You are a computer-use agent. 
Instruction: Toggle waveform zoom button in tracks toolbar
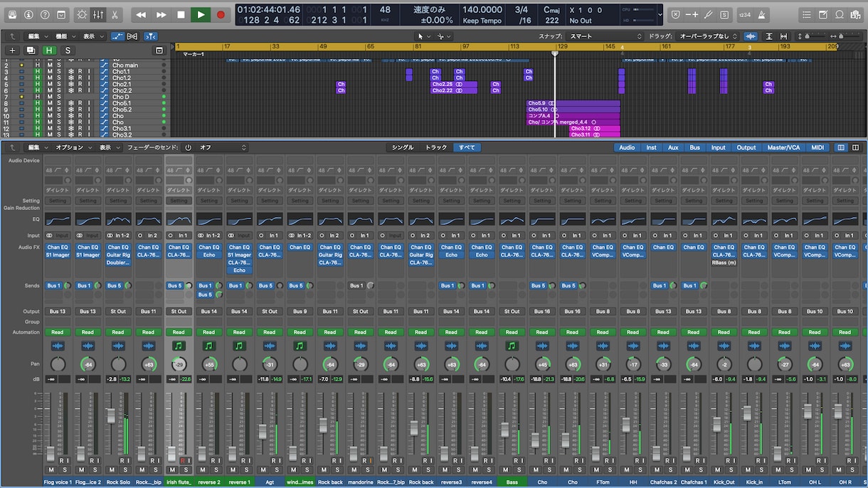tap(751, 36)
